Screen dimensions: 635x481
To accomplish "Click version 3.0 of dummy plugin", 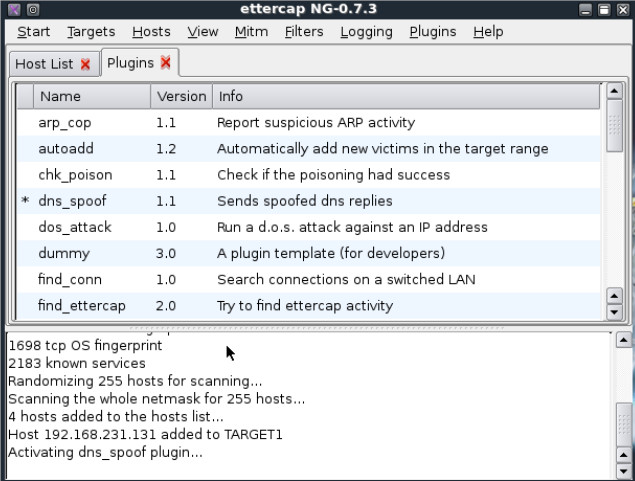I will pyautogui.click(x=166, y=253).
